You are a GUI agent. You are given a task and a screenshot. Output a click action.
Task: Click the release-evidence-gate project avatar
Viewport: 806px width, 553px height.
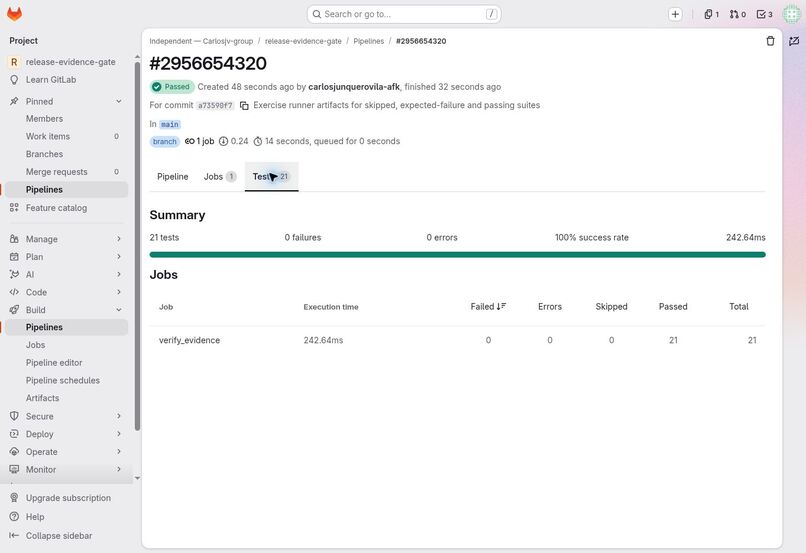click(x=14, y=62)
